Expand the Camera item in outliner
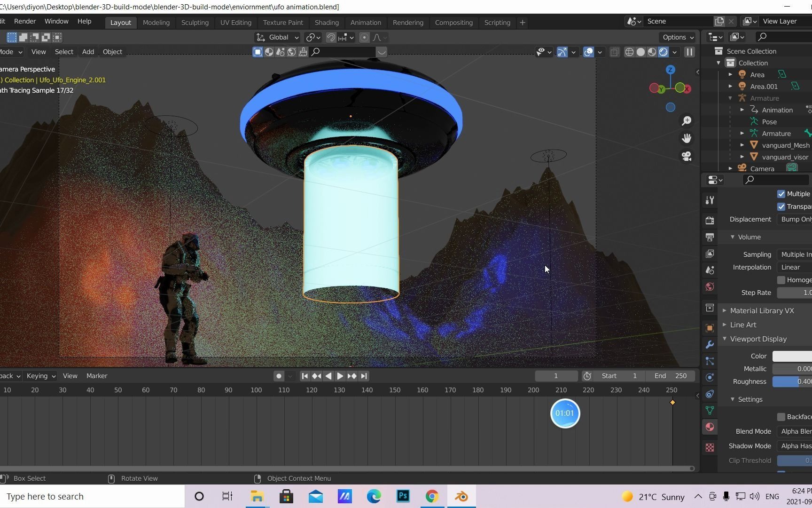 pyautogui.click(x=730, y=168)
